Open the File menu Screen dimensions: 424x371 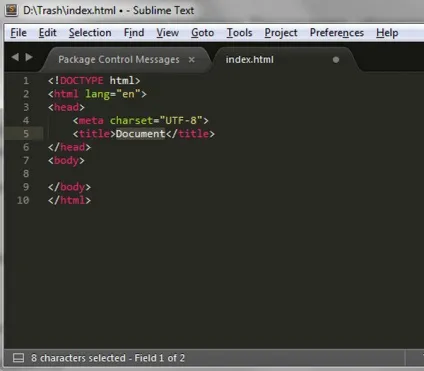click(x=18, y=33)
